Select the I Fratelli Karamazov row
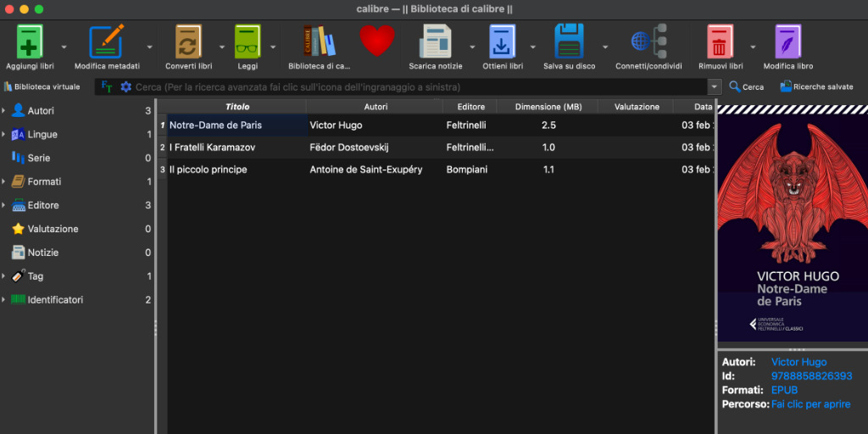Screen dimensions: 868x434 tap(437, 147)
